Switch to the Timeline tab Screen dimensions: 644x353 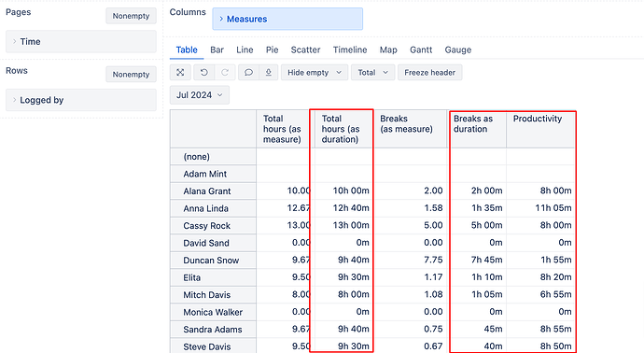[350, 49]
